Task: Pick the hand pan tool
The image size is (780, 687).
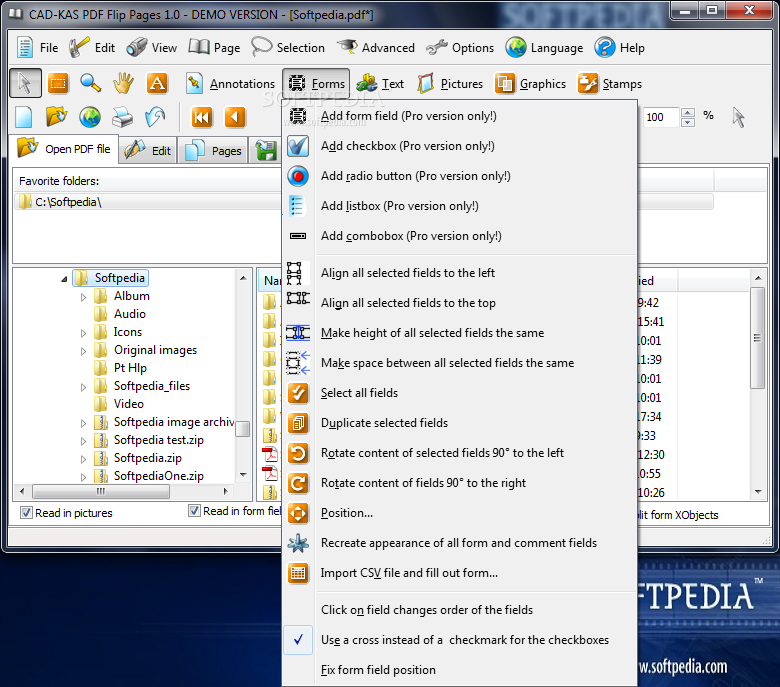Action: [123, 83]
